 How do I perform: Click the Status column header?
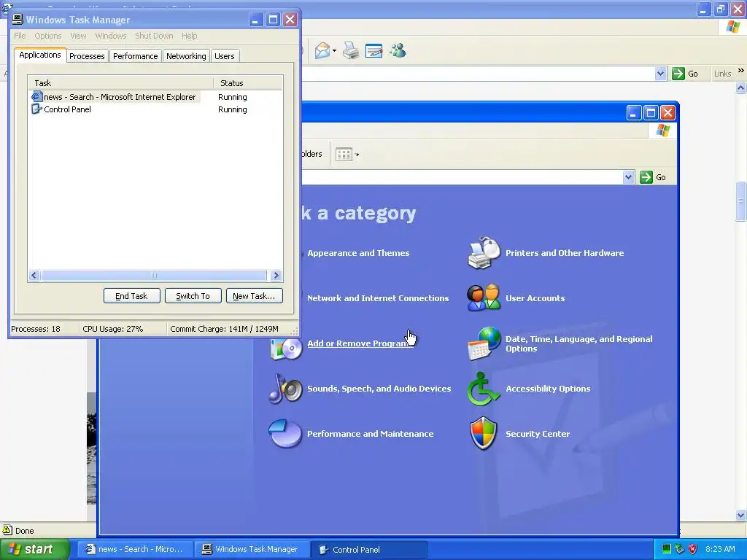(x=248, y=83)
